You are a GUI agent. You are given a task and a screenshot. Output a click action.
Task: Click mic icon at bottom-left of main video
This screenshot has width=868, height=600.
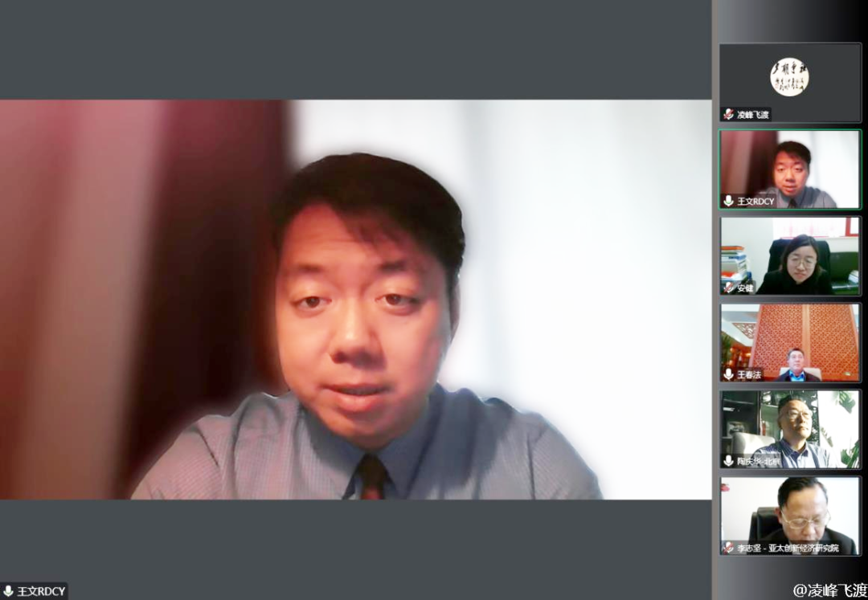pyautogui.click(x=8, y=592)
